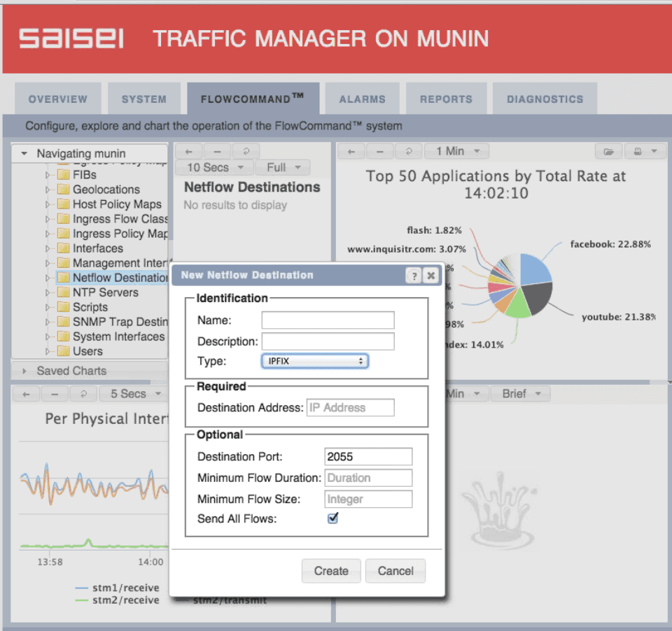Click back arrow in Per Physical Interface chart toolbar

point(26,394)
